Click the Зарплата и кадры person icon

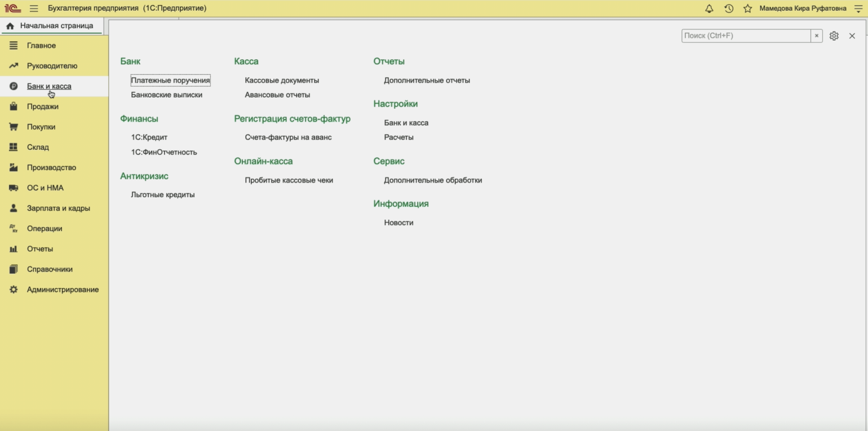(x=14, y=208)
